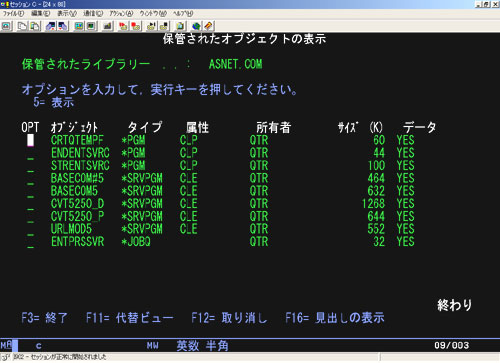Open the keyboard Map toolbar icon
Viewport: 500px width, 363px height.
[x=107, y=26]
